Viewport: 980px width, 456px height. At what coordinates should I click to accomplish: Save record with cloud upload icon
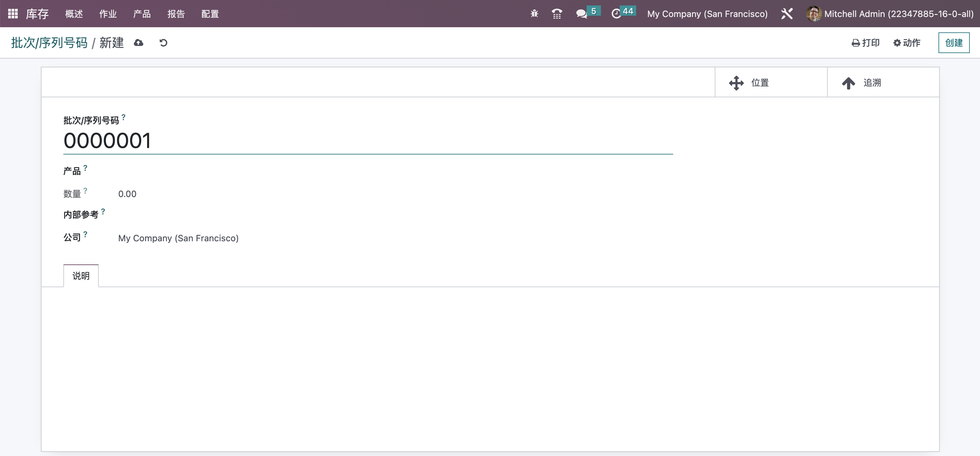[x=139, y=43]
